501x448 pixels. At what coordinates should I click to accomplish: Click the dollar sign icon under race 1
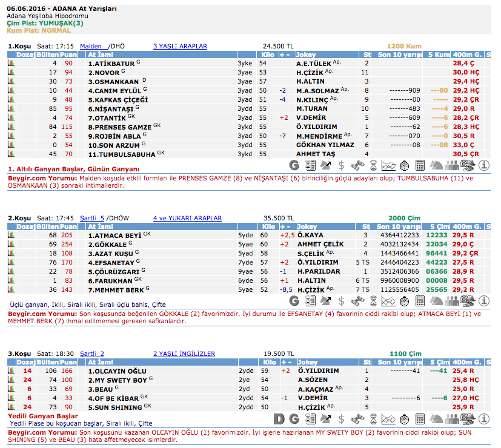coord(342,165)
